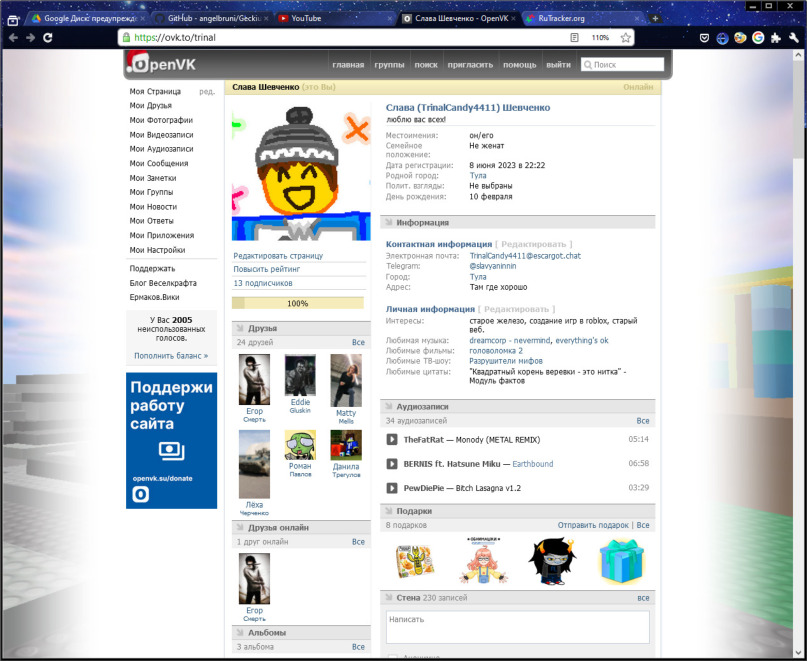This screenshot has width=807, height=661.
Task: Click Пополнить баланс link
Action: pos(171,356)
